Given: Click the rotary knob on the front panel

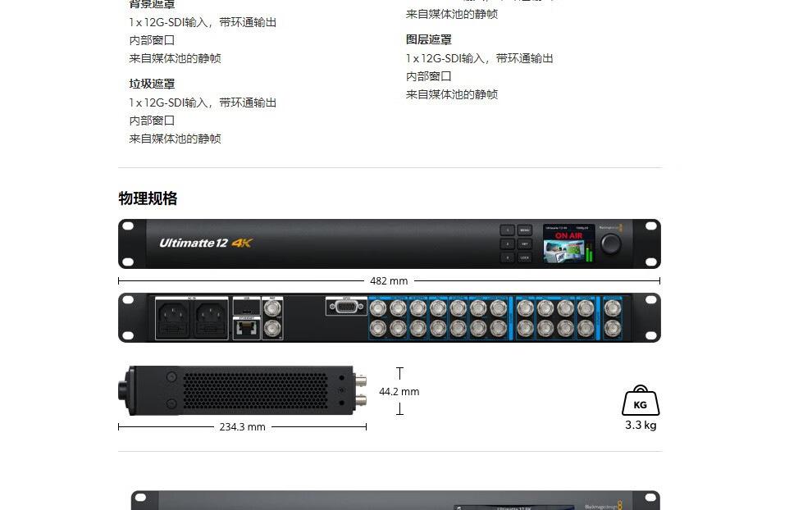Looking at the screenshot, I should tap(611, 244).
